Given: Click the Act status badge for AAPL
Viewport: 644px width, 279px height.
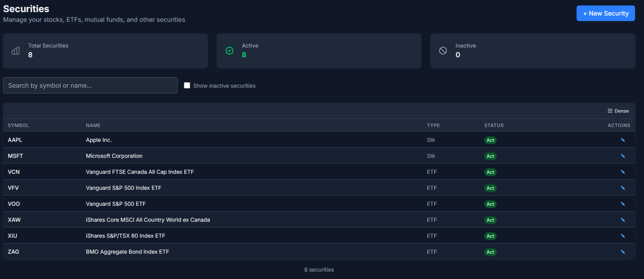Looking at the screenshot, I should tap(490, 140).
